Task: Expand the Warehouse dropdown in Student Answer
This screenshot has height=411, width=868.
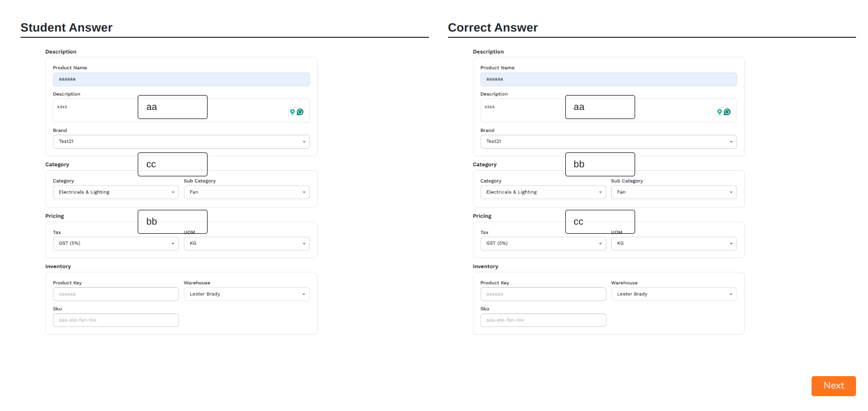Action: coord(246,294)
